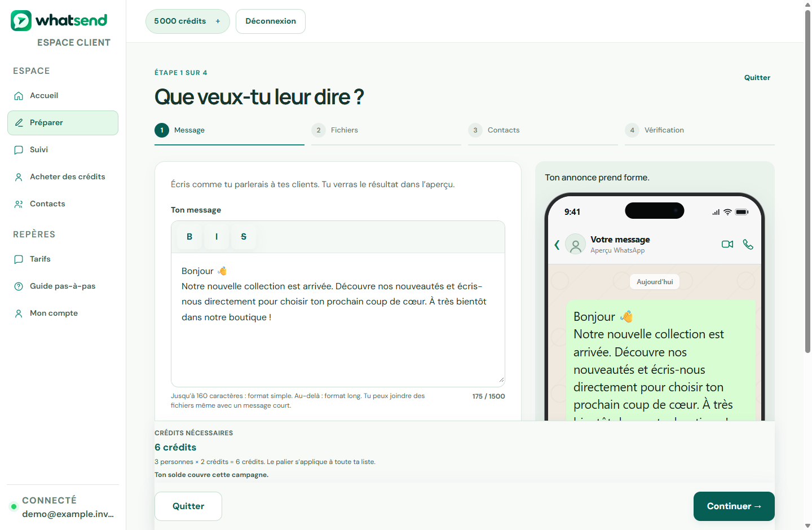Click the Préparer pencil icon
Viewport: 812px width, 530px height.
click(19, 123)
